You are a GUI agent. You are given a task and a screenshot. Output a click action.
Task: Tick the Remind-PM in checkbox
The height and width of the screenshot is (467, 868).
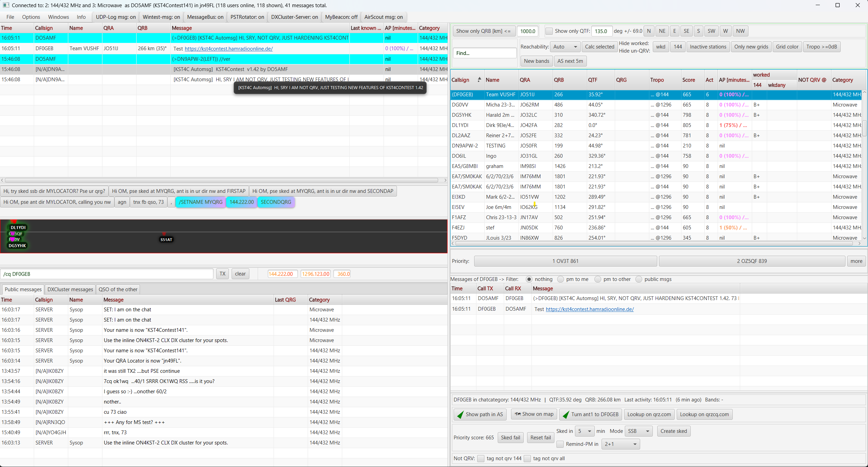560,444
